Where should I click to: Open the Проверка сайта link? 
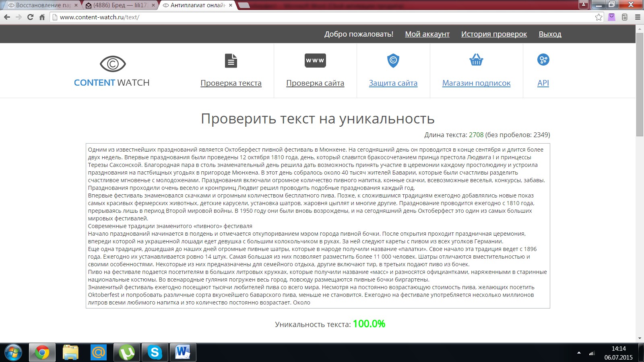coord(315,83)
